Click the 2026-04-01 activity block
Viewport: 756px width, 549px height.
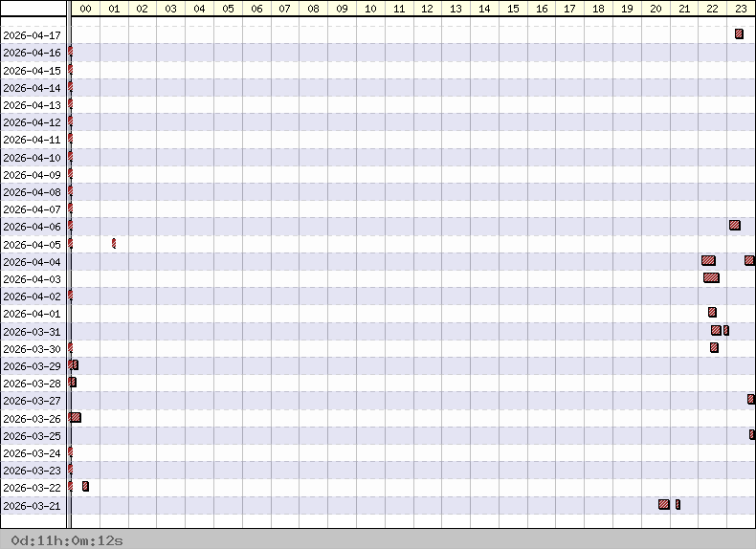click(x=712, y=313)
